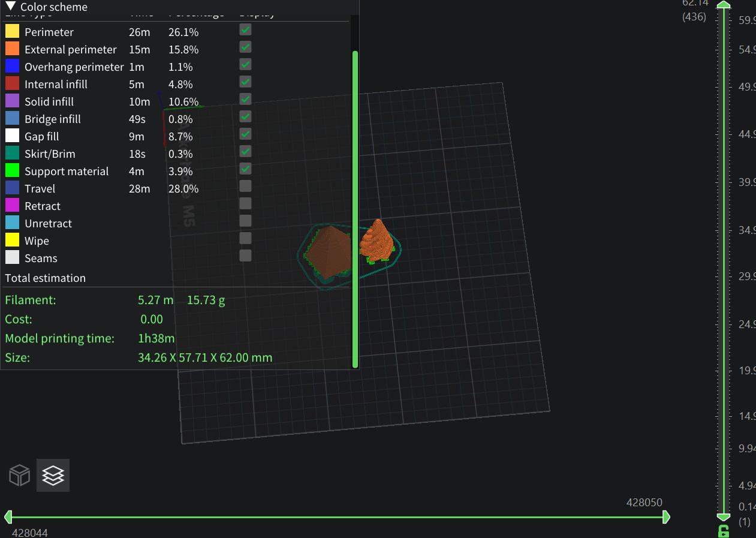Click the top handle of the vertical layer slider
This screenshot has width=756, height=538.
[724, 5]
